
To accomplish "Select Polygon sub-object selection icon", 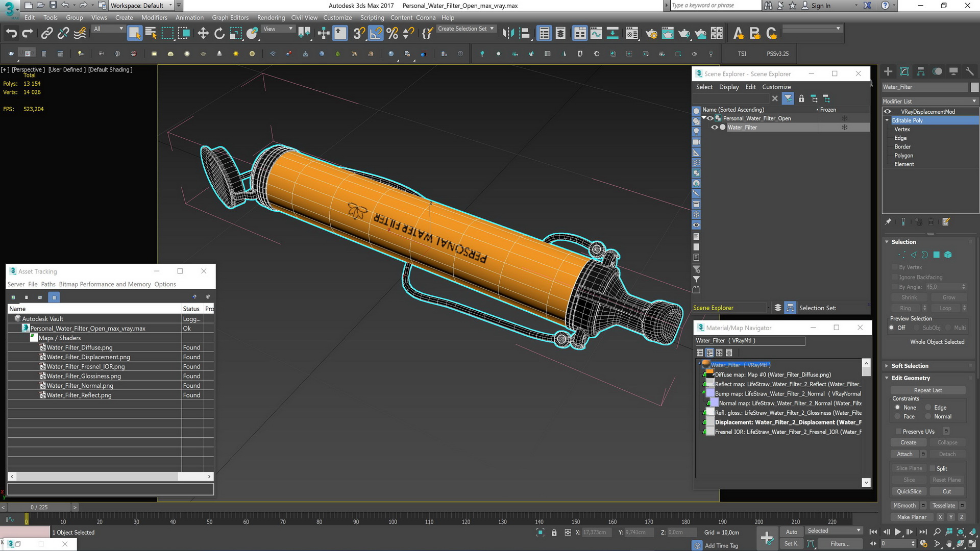I will 937,255.
